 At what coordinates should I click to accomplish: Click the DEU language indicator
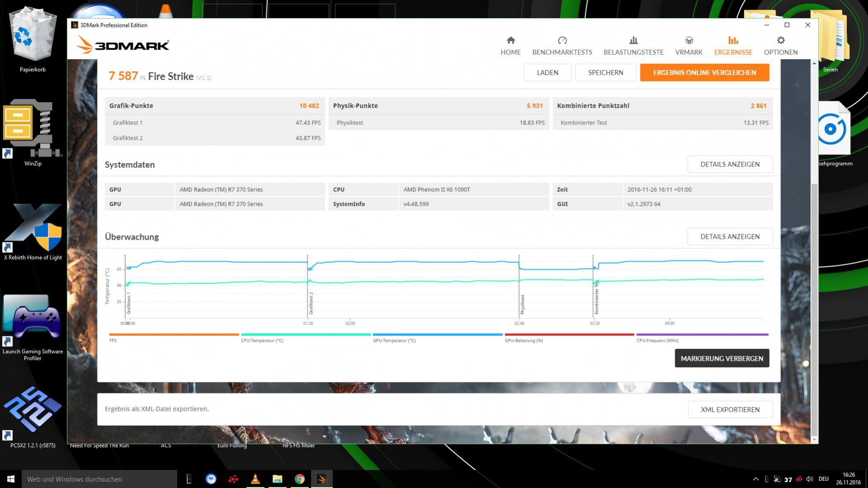tap(824, 479)
